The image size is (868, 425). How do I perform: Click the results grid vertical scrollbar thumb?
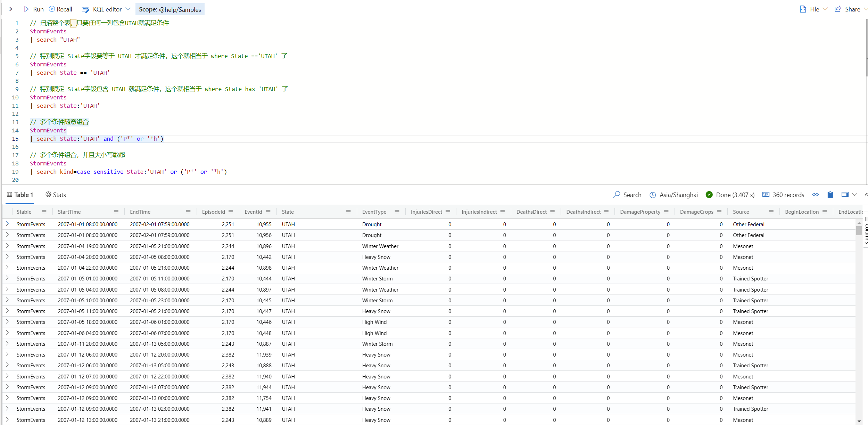point(859,231)
